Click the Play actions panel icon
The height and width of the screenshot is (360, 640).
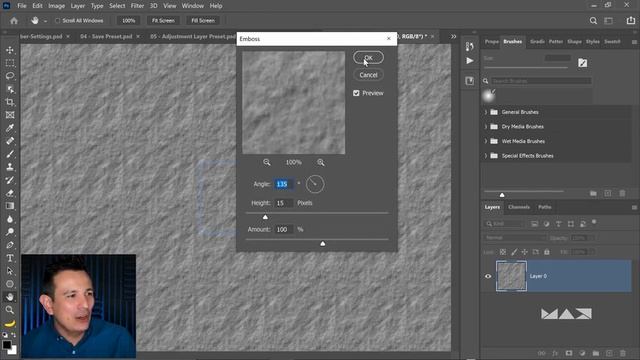(x=470, y=61)
